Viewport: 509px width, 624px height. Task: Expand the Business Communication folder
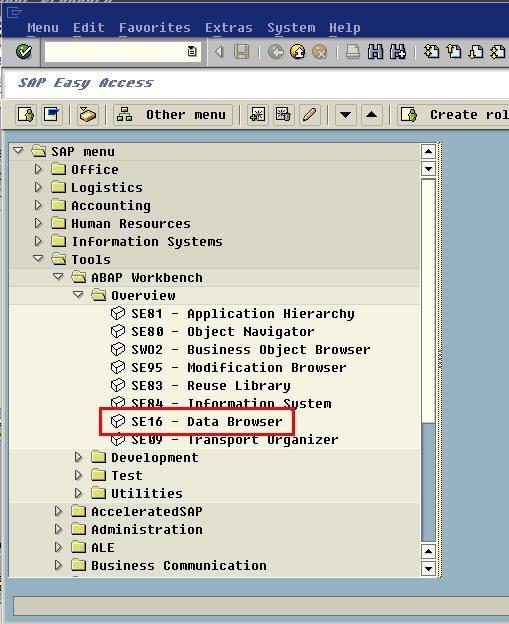click(59, 565)
